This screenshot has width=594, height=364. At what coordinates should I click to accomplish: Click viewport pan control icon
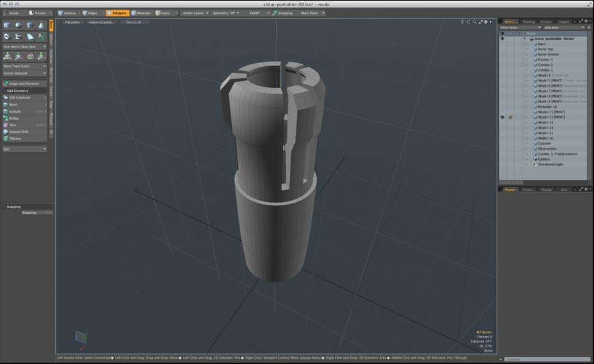[463, 22]
